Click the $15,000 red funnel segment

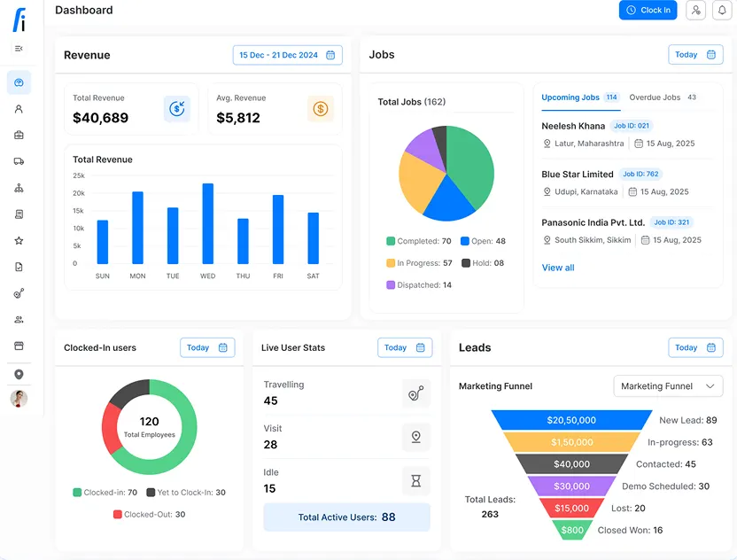click(x=571, y=508)
